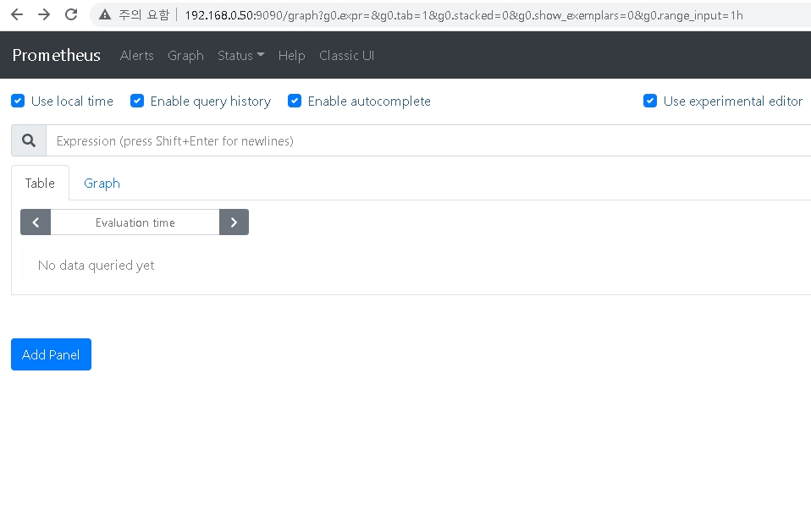Click the Prometheus brand link
The width and height of the screenshot is (811, 532).
[x=57, y=55]
